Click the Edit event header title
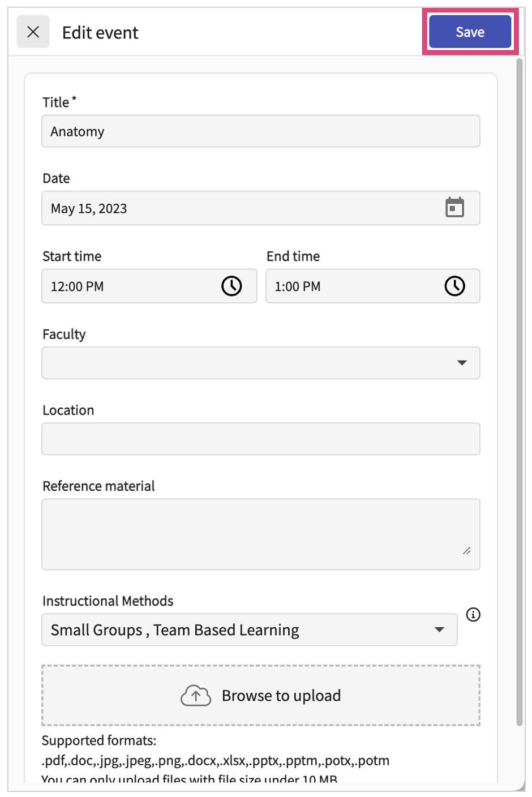Viewport: 532px width, 797px height. tap(100, 32)
